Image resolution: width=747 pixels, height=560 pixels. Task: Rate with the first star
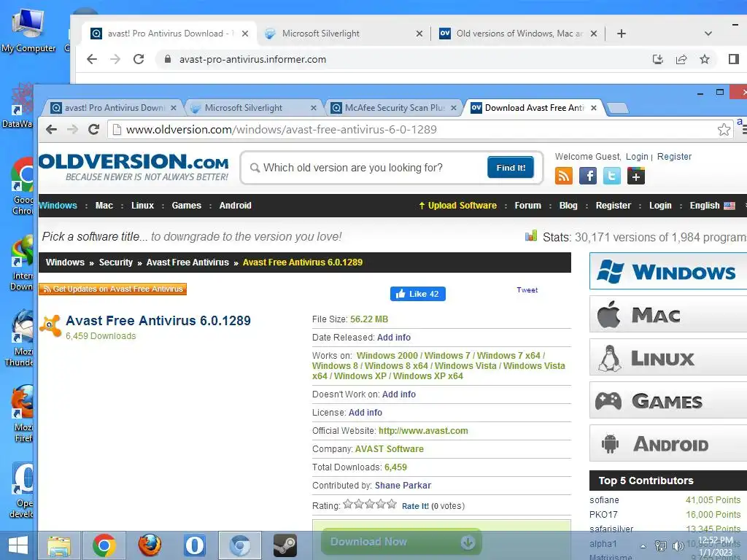pyautogui.click(x=348, y=504)
